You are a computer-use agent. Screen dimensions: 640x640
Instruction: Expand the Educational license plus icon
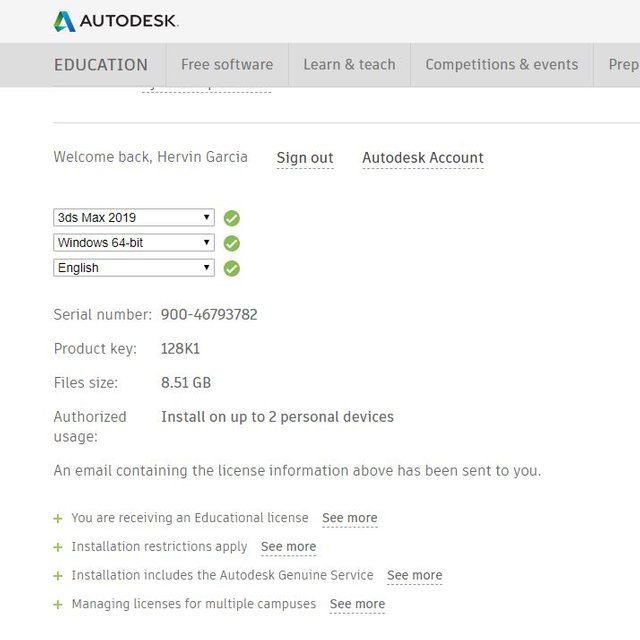pyautogui.click(x=58, y=518)
